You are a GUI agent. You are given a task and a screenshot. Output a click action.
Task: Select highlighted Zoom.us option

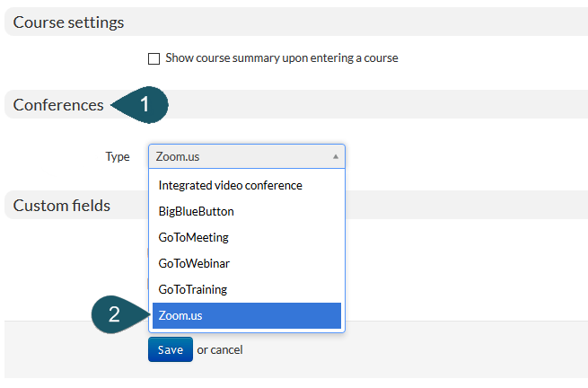[x=247, y=315]
